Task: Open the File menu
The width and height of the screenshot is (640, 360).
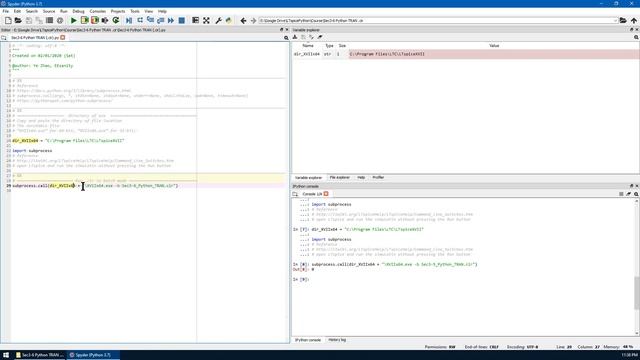Action: point(6,11)
